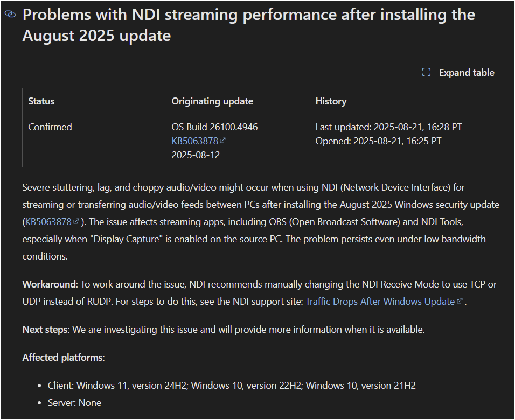The width and height of the screenshot is (515, 420).
Task: Click the Confirmed status cell
Action: 50,127
